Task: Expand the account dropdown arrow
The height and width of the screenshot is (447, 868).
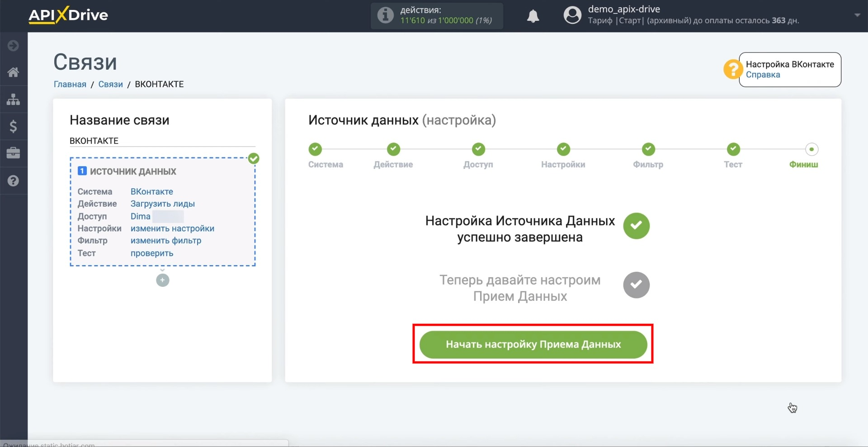Action: pos(857,15)
